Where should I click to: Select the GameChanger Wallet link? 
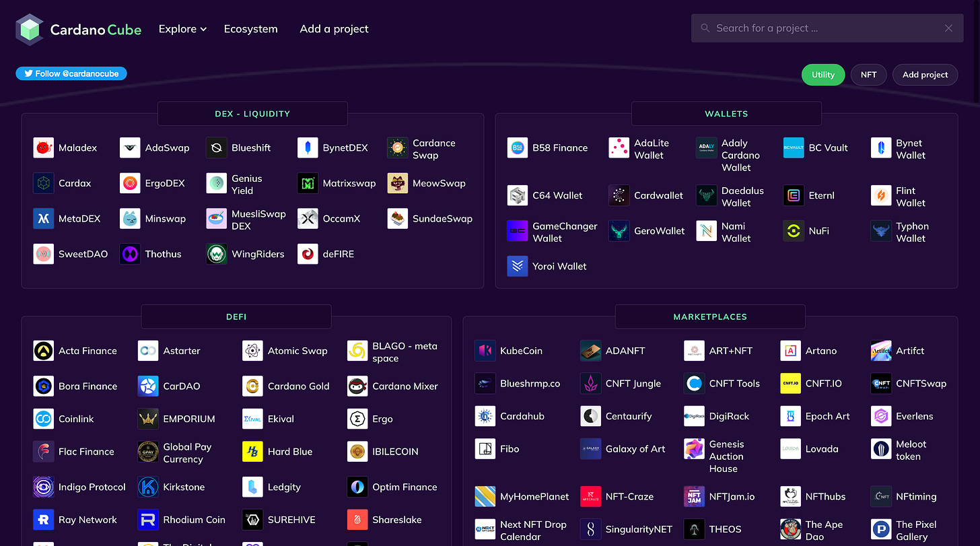tap(565, 232)
